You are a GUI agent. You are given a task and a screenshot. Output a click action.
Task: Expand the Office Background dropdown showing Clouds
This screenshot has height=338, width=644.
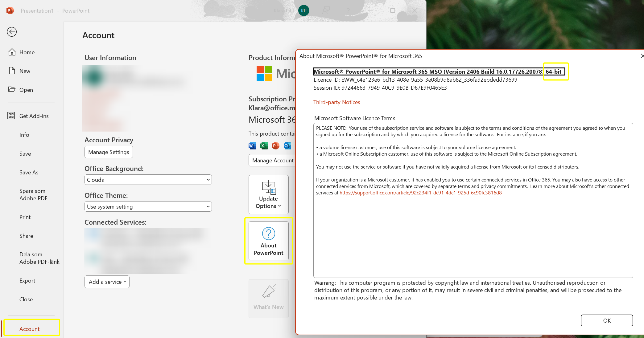pos(148,180)
